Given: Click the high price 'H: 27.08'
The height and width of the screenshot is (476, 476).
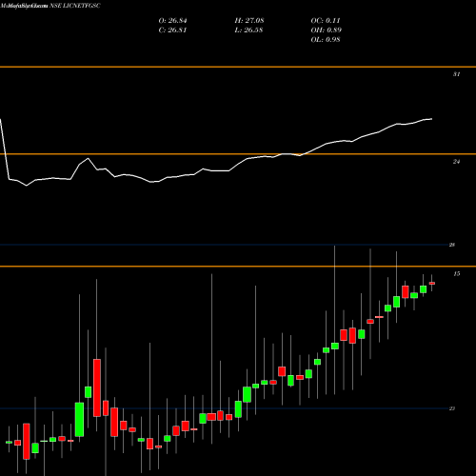Looking at the screenshot, I should point(249,21).
